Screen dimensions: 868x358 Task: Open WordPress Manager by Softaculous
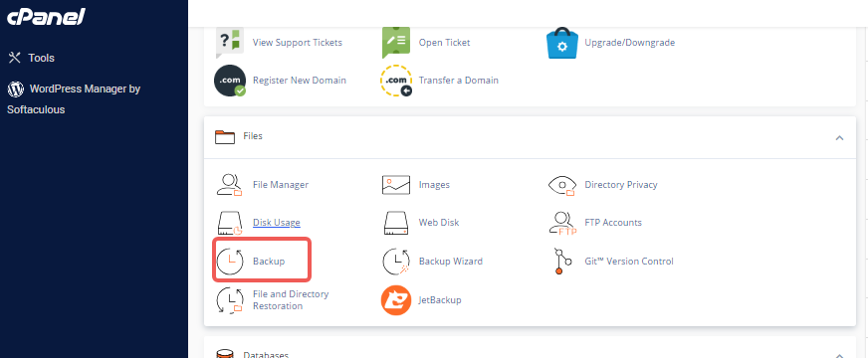75,99
